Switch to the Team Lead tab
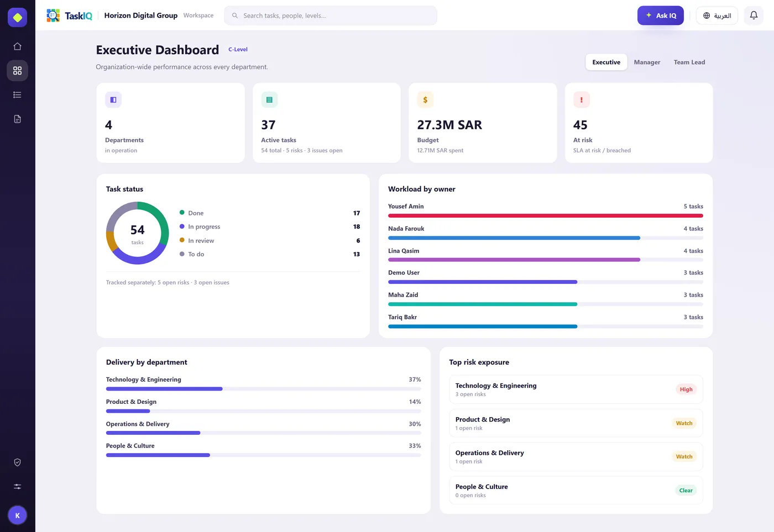Screen dimensions: 774x532 point(689,62)
